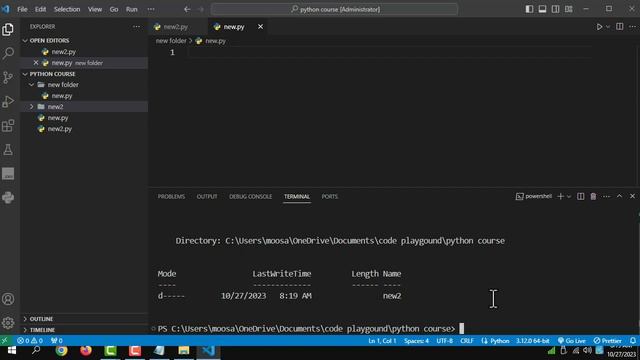Open the View menu
This screenshot has height=360, width=640.
95,9
